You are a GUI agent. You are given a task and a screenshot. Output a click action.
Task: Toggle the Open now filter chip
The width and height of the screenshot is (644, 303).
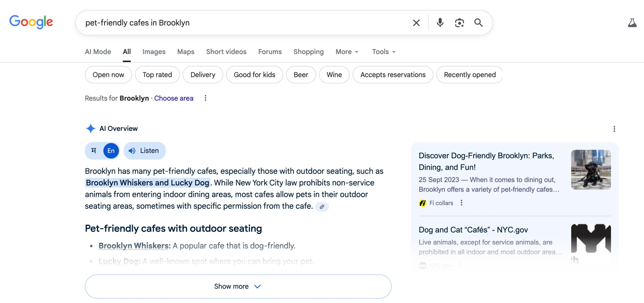[x=108, y=75]
